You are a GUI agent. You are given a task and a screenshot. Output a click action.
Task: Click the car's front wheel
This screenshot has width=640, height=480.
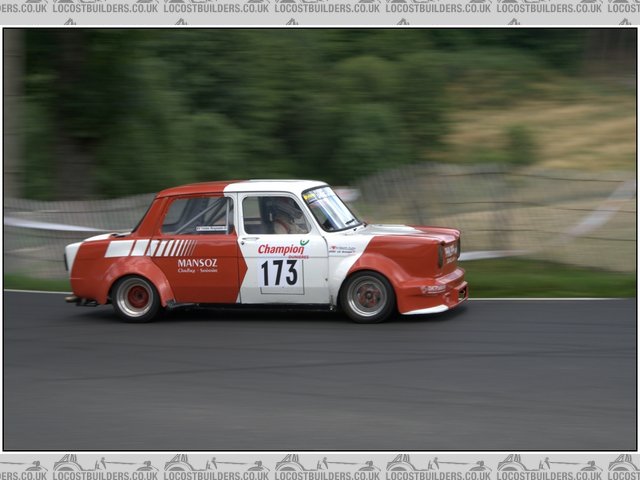point(366,296)
